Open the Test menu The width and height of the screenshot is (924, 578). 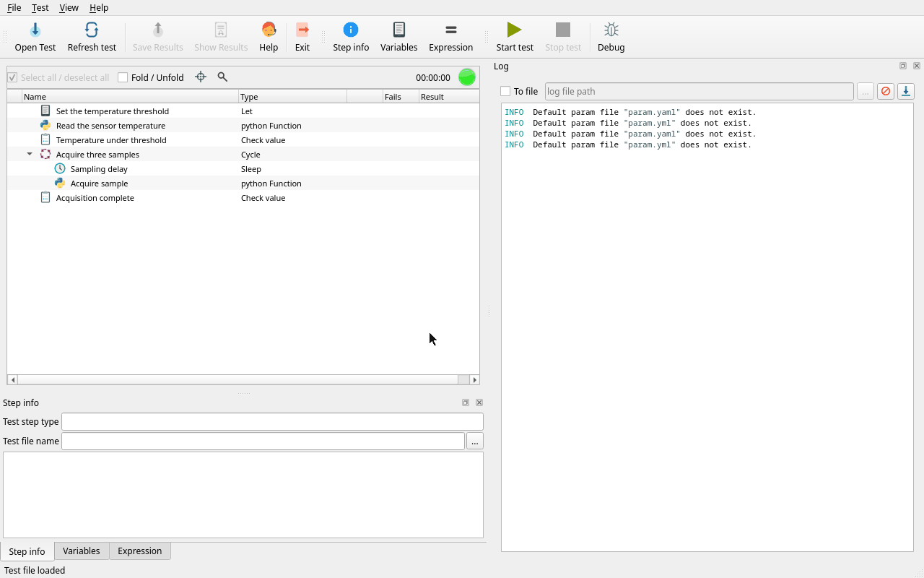(x=40, y=7)
